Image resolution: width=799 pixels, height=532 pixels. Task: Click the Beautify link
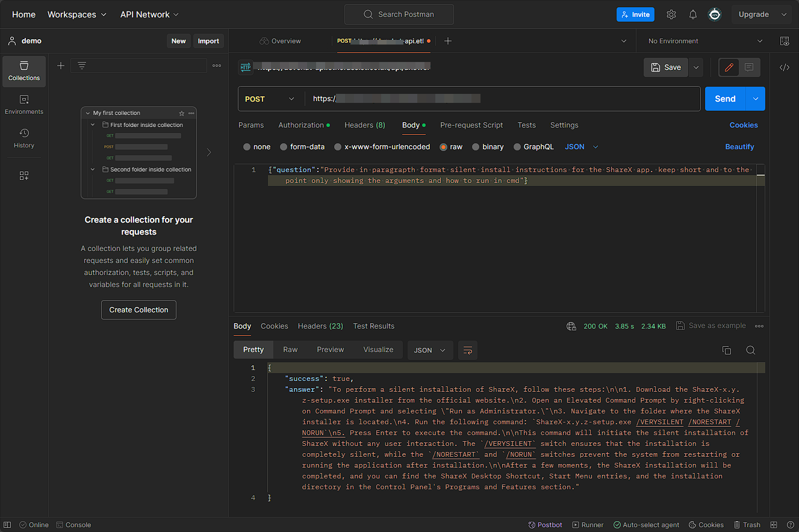[x=739, y=147]
